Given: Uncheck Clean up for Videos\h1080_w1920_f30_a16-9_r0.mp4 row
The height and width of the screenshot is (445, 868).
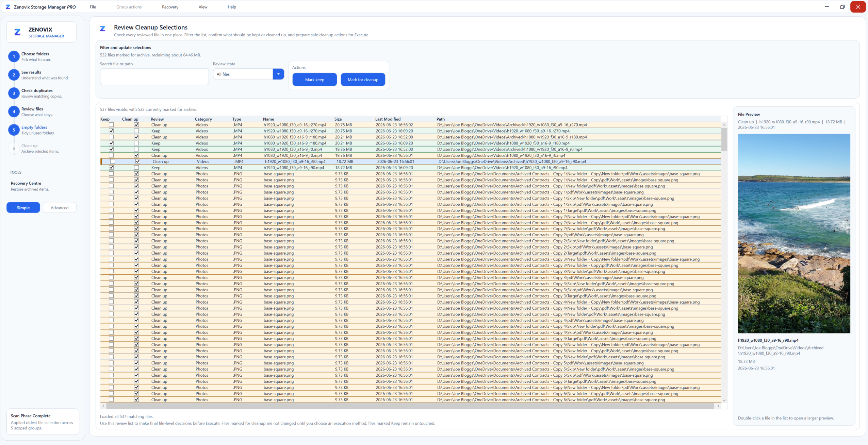Looking at the screenshot, I should 136,155.
